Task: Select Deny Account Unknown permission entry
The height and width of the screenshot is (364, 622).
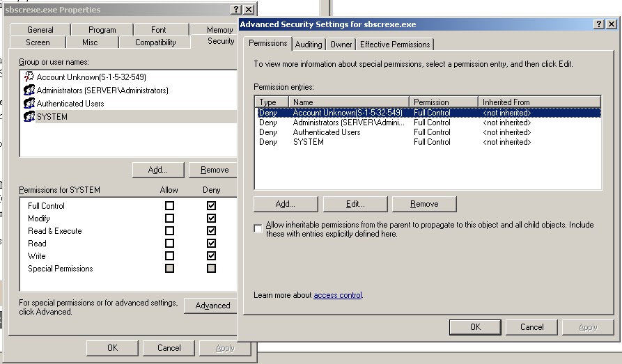Action: (x=428, y=113)
